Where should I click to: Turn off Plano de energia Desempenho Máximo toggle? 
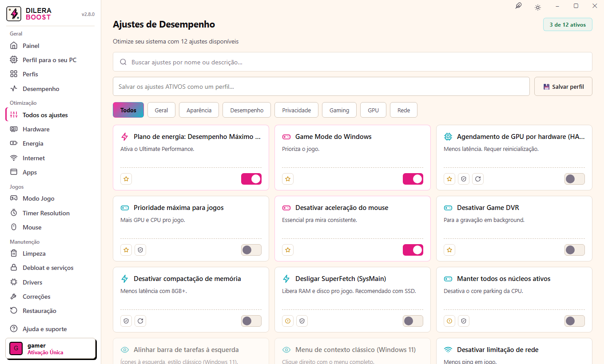tap(251, 179)
